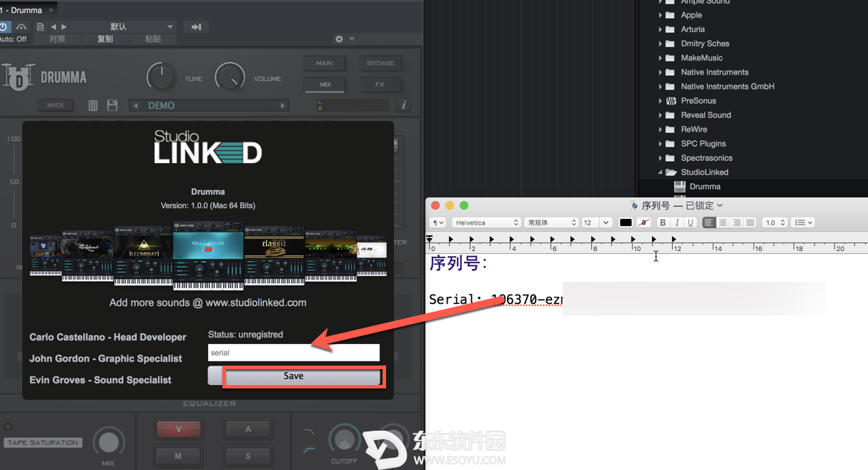The height and width of the screenshot is (470, 868).
Task: Open paragraph style dropdown in TextEdit
Action: [438, 222]
